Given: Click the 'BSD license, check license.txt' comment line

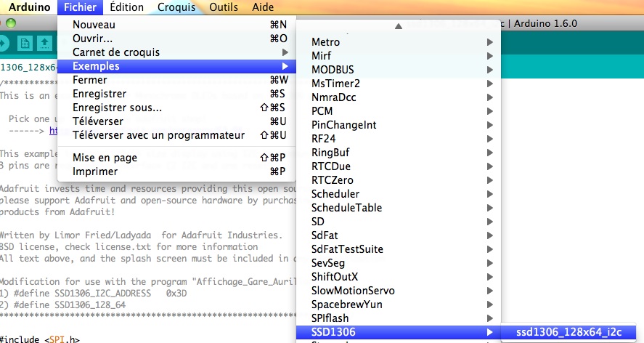Looking at the screenshot, I should click(129, 247).
